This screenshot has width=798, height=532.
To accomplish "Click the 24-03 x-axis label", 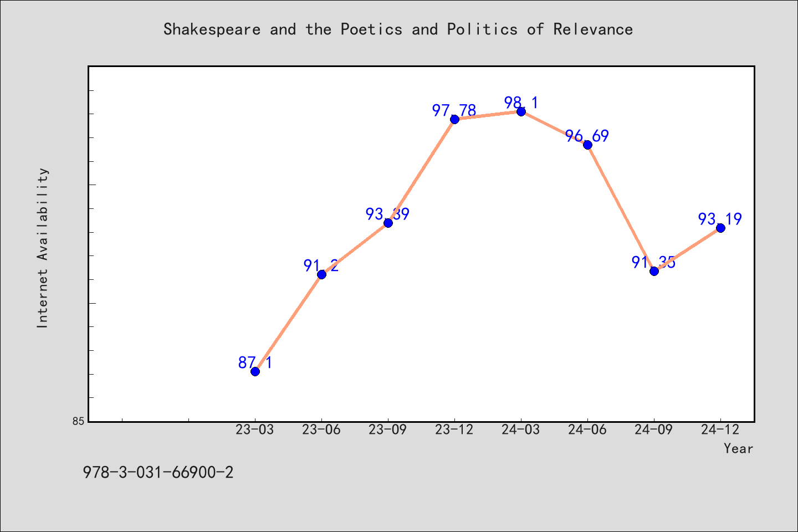I will 521,430.
